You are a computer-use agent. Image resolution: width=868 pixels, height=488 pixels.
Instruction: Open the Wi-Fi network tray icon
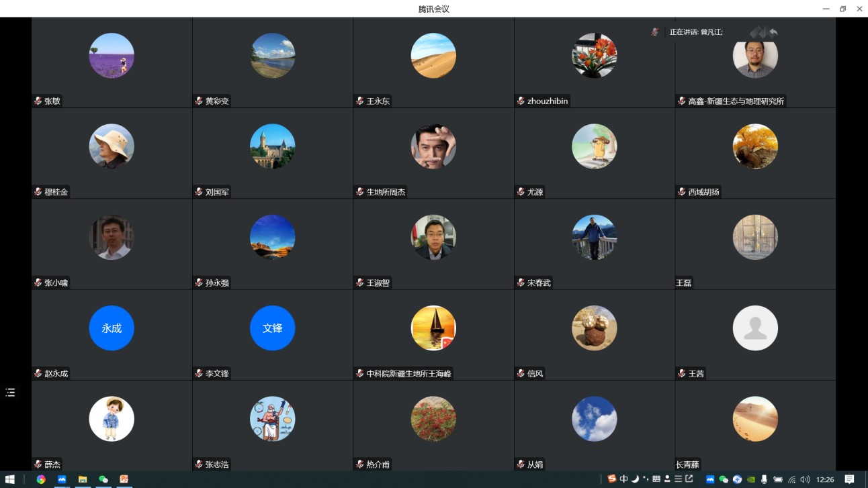tap(792, 479)
